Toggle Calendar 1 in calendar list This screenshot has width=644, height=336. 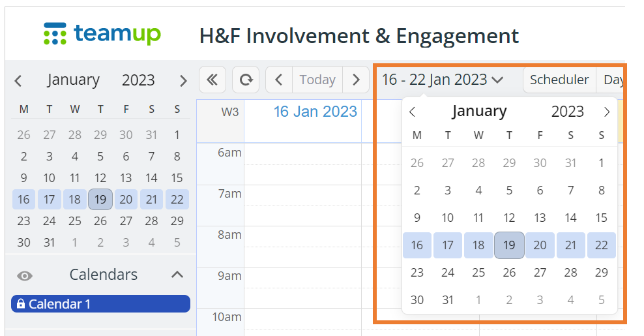100,304
